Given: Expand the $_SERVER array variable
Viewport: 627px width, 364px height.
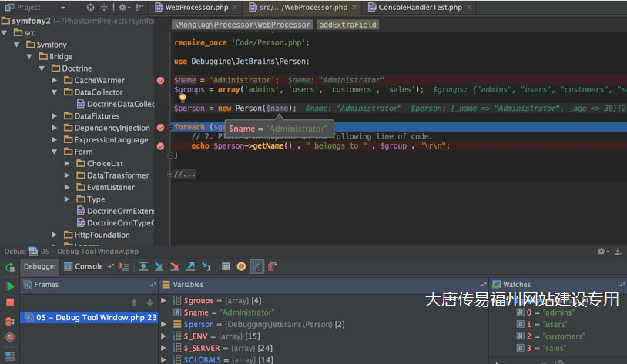Looking at the screenshot, I should (x=163, y=348).
